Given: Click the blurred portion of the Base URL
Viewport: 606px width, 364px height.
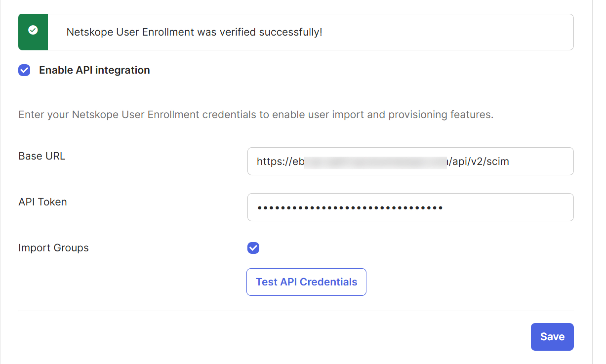Looking at the screenshot, I should click(x=375, y=163).
